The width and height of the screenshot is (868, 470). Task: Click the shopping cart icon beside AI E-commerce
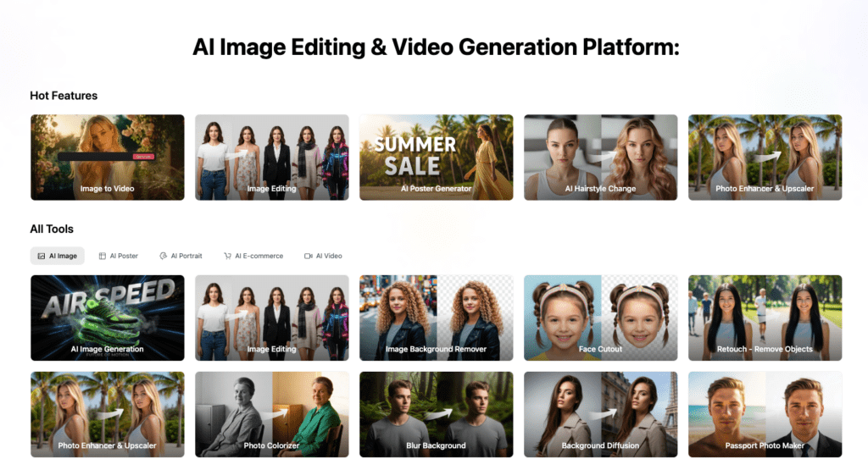[227, 256]
